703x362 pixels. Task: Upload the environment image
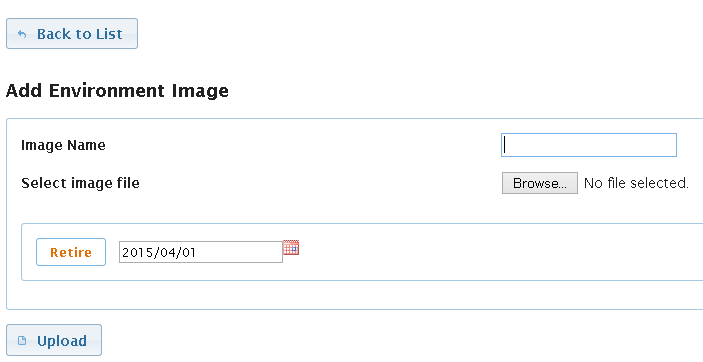(x=54, y=340)
